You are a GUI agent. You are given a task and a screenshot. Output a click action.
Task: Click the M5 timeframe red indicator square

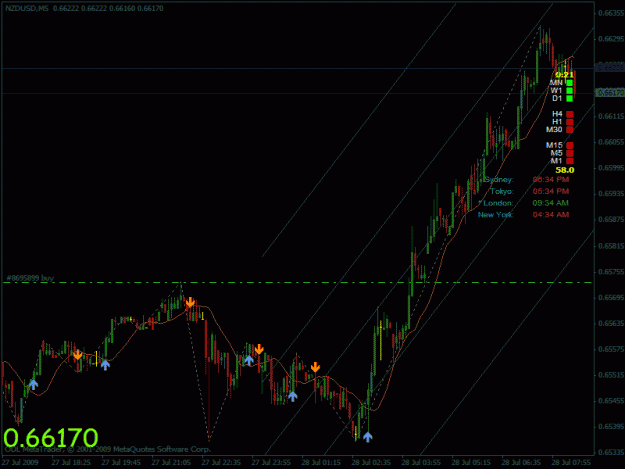[x=570, y=153]
